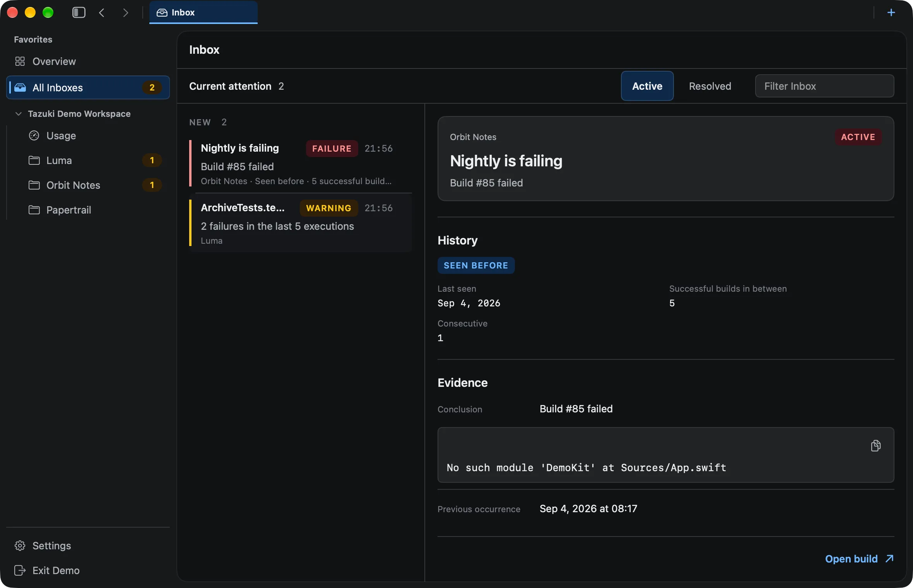This screenshot has width=913, height=588.
Task: Show Resolved inbox items
Action: [x=710, y=86]
